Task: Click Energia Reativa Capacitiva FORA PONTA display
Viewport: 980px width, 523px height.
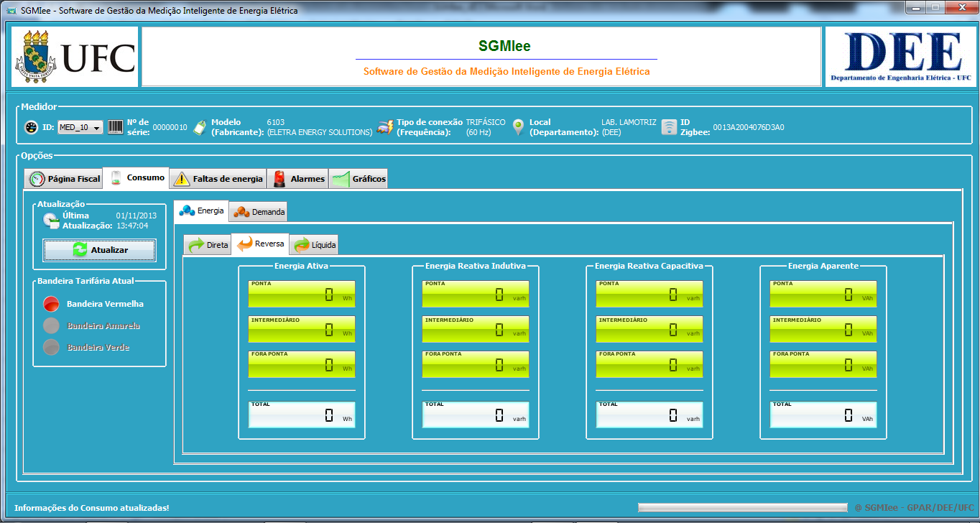Action: point(650,364)
